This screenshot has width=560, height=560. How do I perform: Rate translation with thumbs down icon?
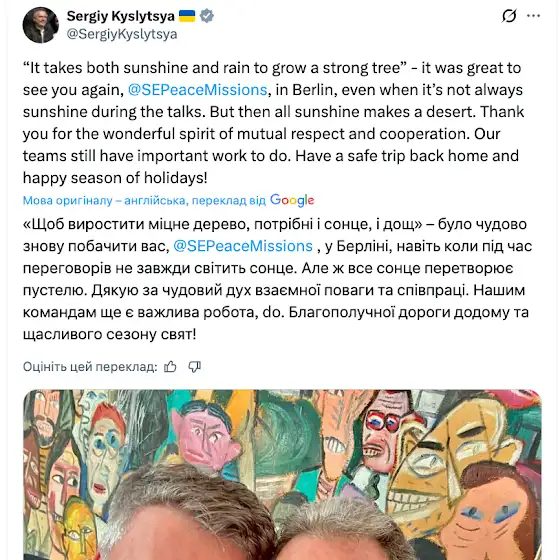(x=195, y=367)
